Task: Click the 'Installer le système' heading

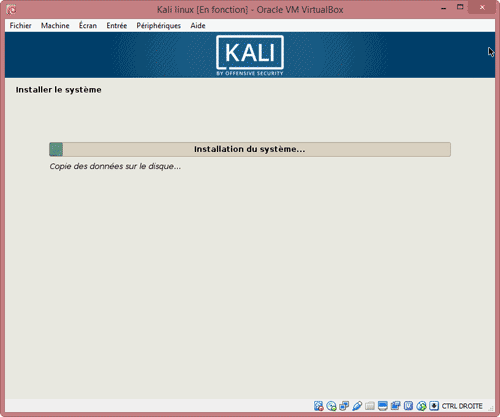Action: tap(58, 90)
